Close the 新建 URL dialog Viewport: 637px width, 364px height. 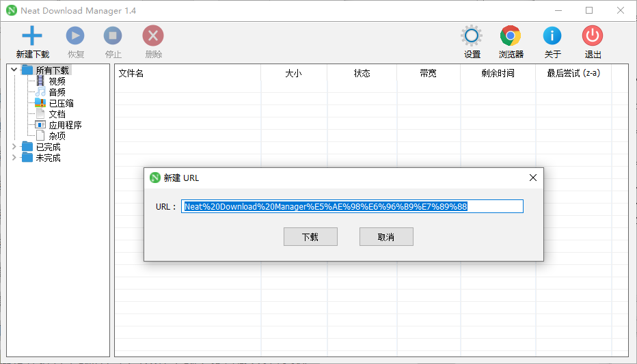[x=533, y=178]
